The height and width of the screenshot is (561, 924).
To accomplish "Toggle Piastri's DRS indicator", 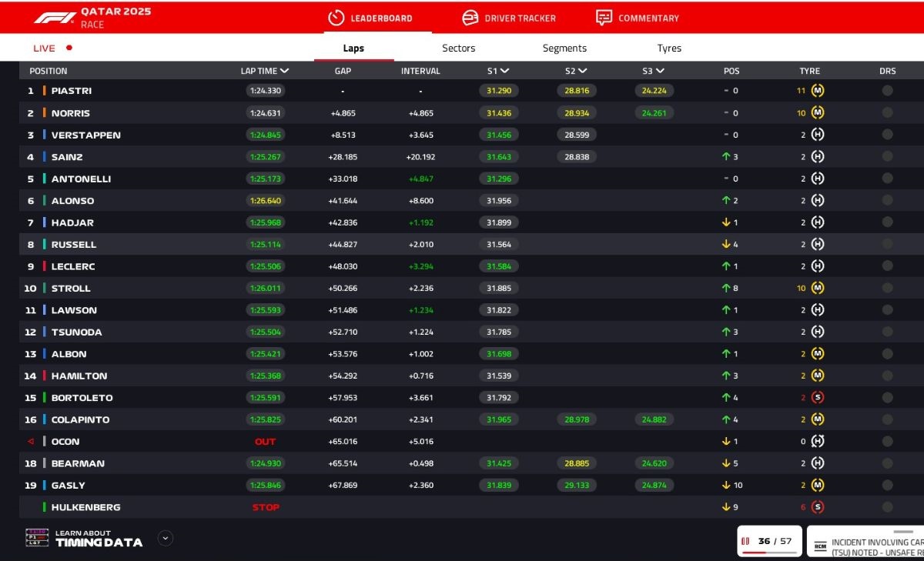I will [887, 91].
